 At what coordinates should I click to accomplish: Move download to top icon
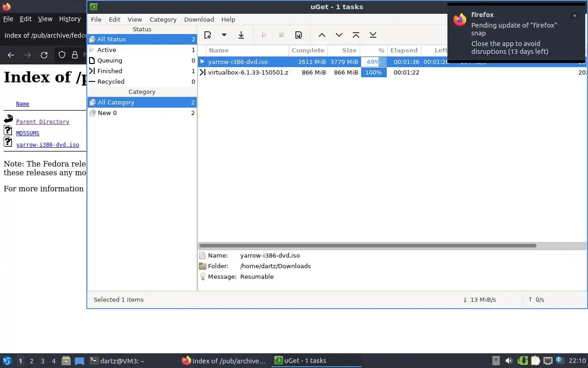[356, 35]
